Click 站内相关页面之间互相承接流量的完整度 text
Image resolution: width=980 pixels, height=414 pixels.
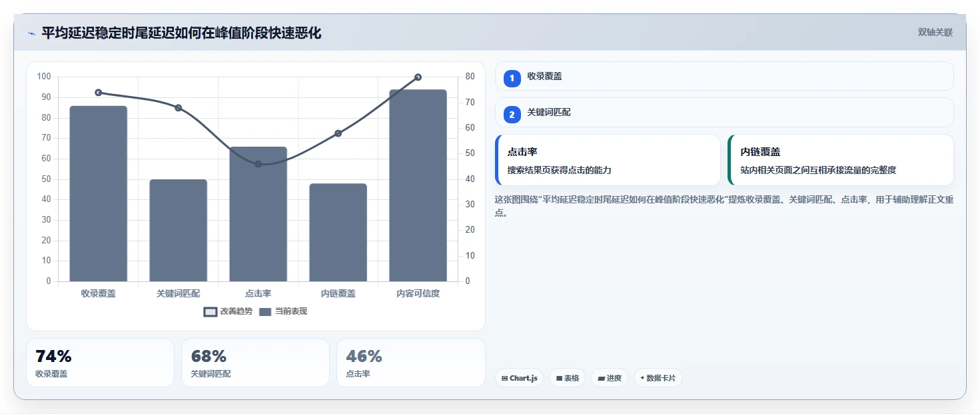pos(819,170)
